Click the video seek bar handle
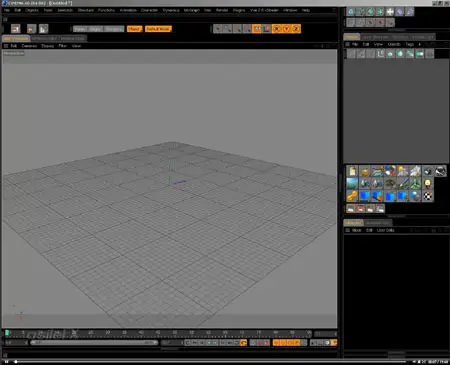450x365 pixels. pyautogui.click(x=16, y=362)
